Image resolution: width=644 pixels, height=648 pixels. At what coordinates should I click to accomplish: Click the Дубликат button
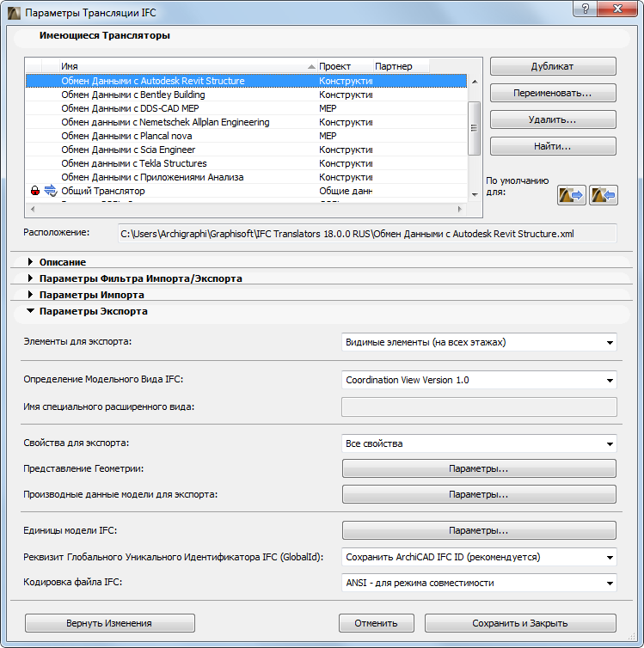pyautogui.click(x=553, y=66)
